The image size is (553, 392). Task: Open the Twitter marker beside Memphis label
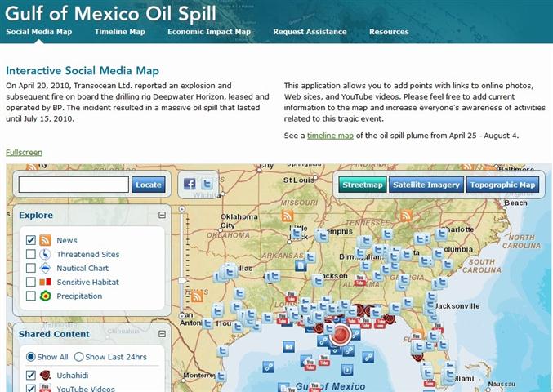322,236
